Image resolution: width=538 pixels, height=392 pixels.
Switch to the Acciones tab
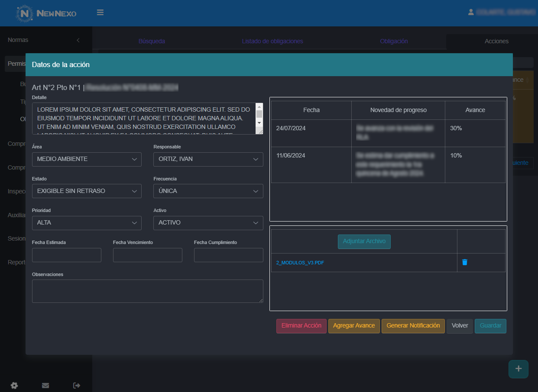click(496, 42)
